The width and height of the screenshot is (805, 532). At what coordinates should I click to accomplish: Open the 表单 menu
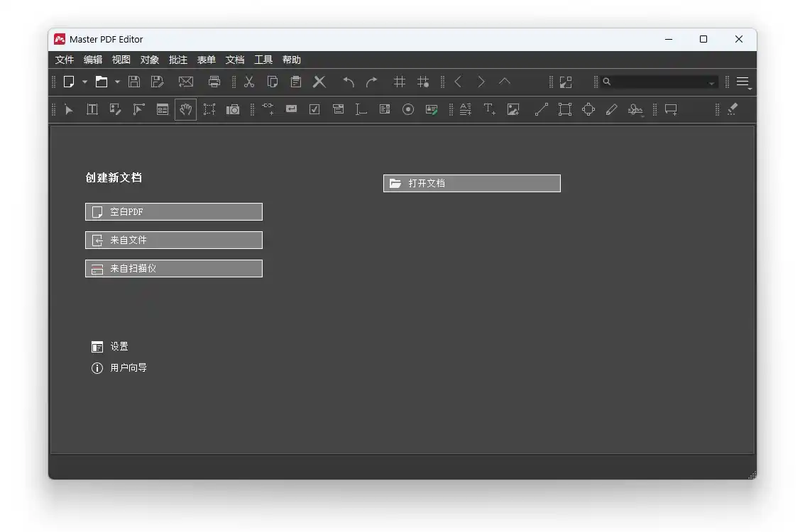point(207,60)
